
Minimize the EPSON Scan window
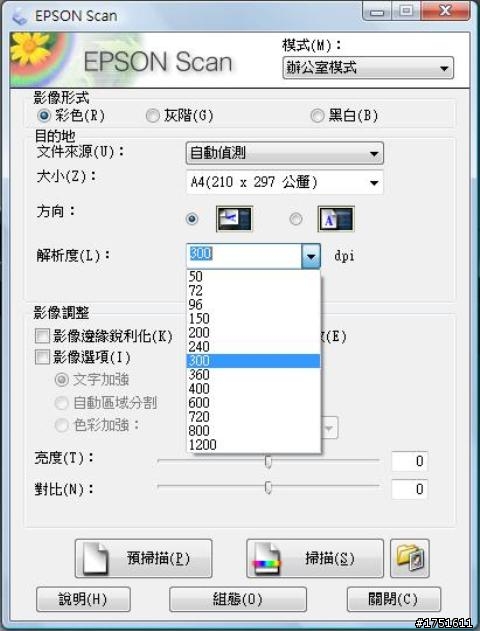tap(377, 12)
